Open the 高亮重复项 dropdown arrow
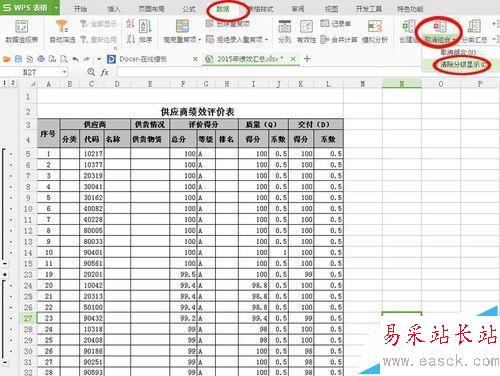Viewport: 500px width, 376px height. point(200,40)
